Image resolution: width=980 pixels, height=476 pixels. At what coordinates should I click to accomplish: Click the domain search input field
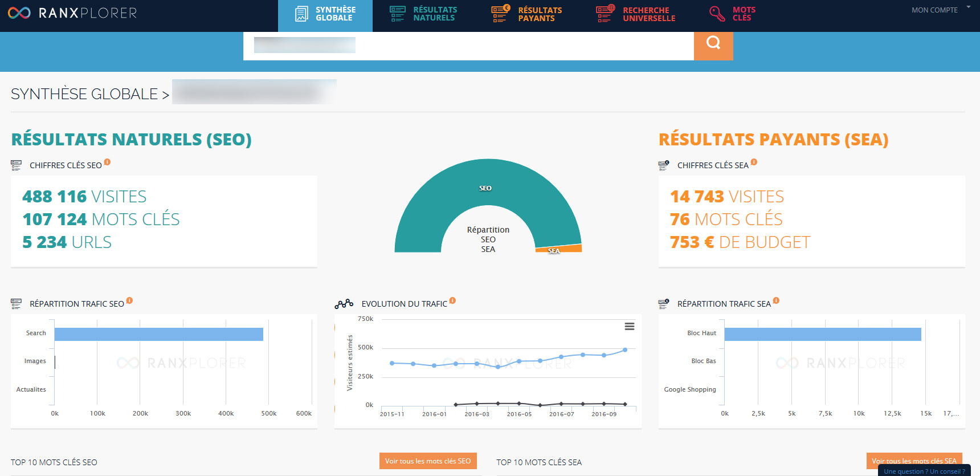point(468,46)
